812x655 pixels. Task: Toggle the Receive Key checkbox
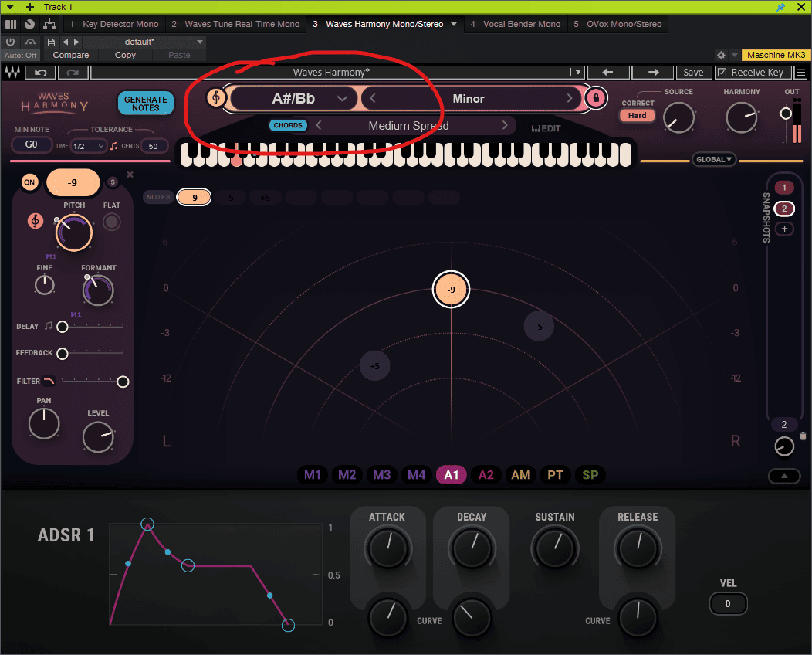pyautogui.click(x=722, y=73)
